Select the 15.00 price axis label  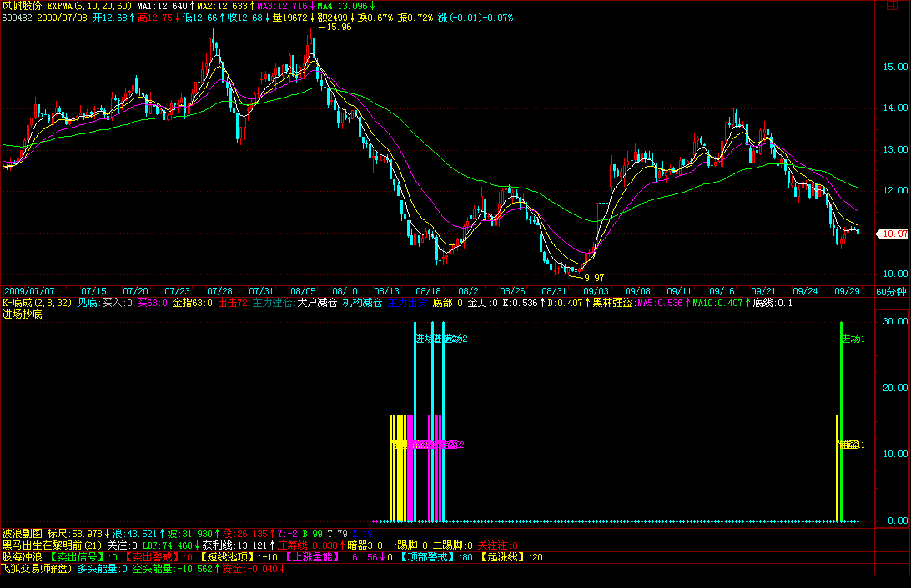[x=895, y=68]
